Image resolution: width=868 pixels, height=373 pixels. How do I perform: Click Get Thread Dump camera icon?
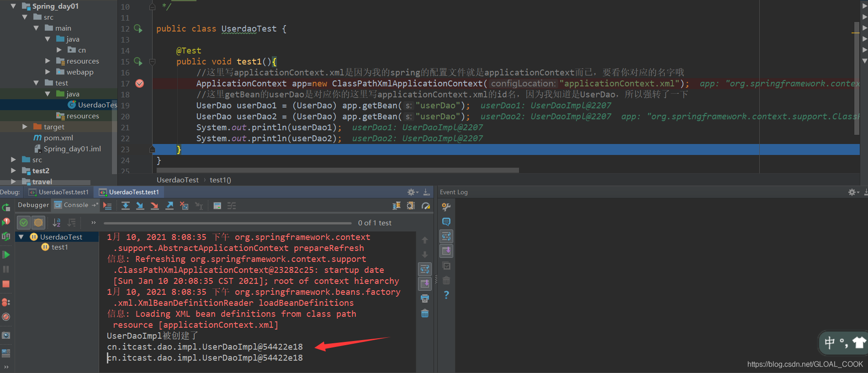coord(6,335)
